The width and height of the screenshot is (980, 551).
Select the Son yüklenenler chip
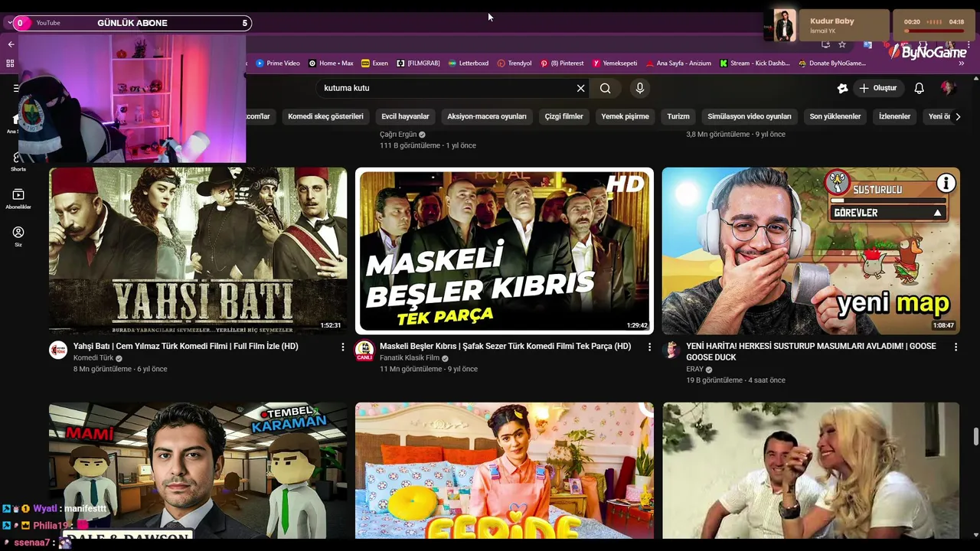pyautogui.click(x=835, y=116)
